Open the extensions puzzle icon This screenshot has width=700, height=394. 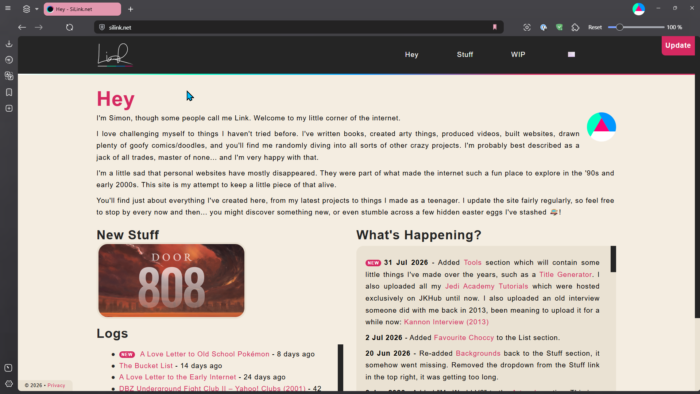575,27
